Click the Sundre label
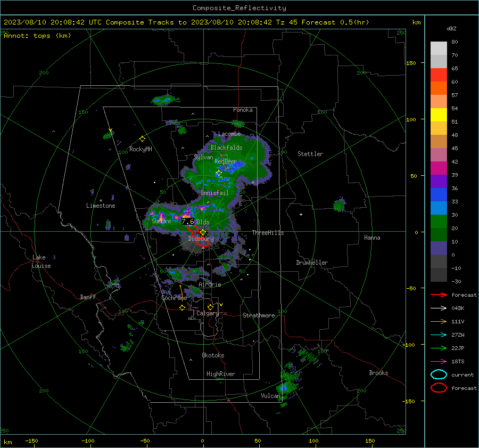 161,221
